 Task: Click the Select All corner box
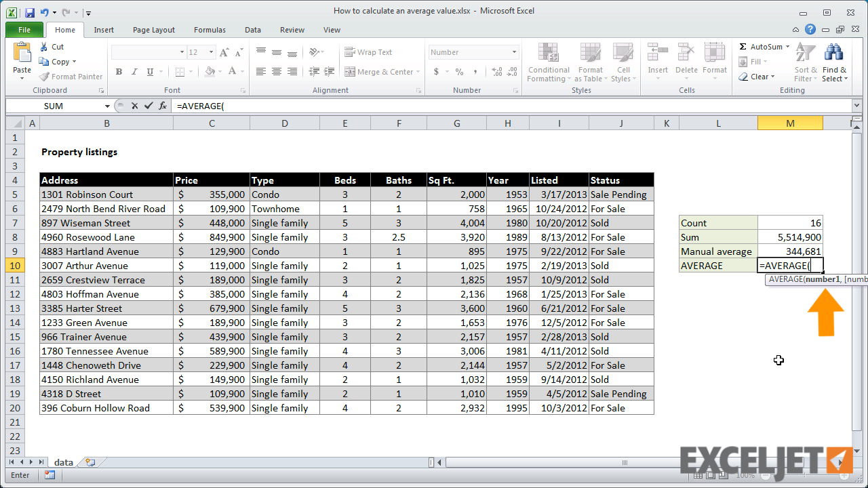[15, 123]
